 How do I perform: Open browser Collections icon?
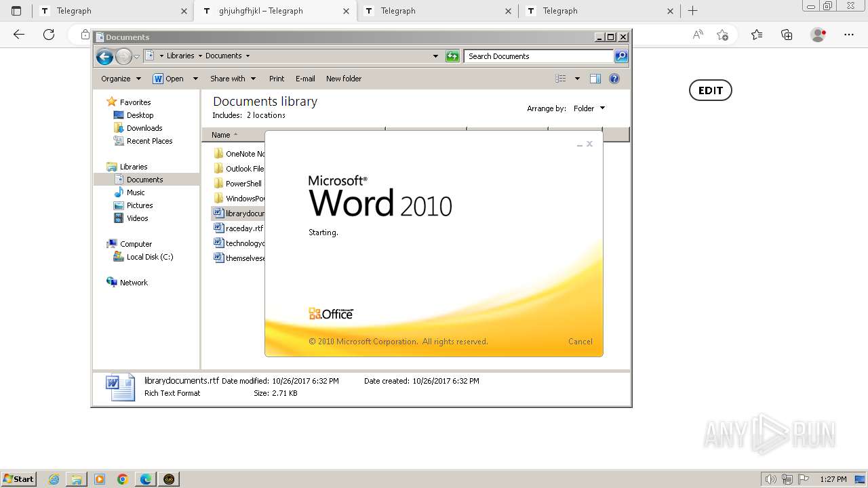tap(787, 35)
